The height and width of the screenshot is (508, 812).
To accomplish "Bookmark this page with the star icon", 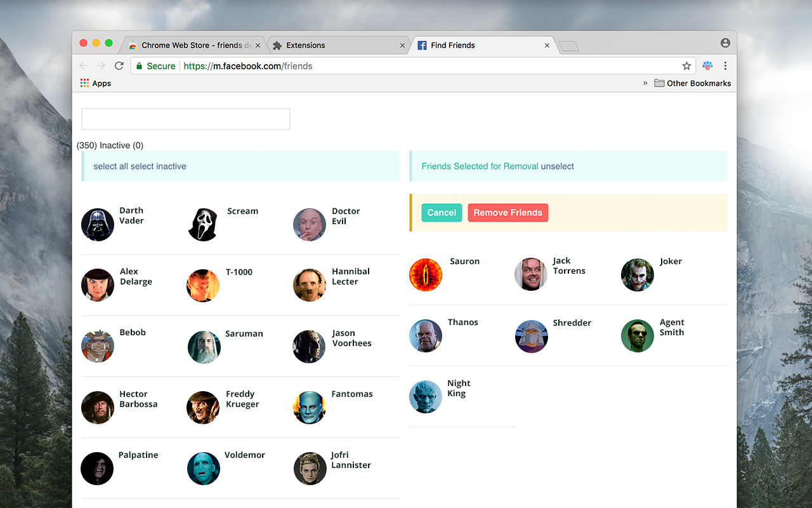I will (686, 66).
